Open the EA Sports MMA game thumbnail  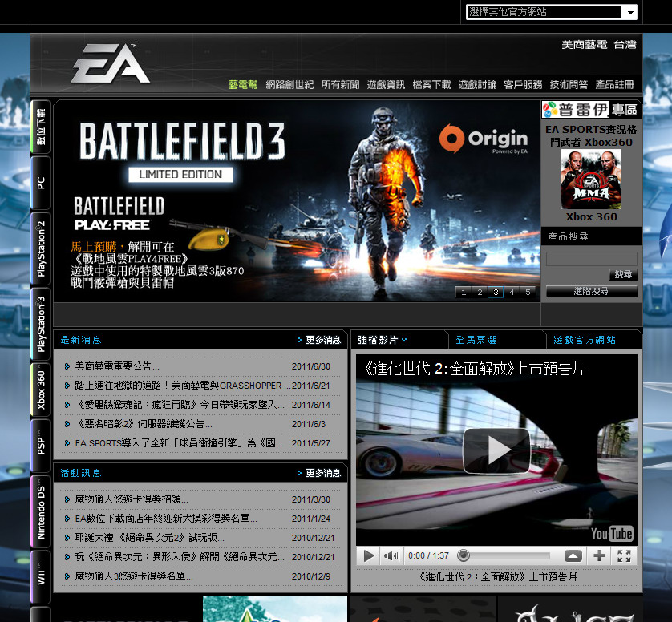pyautogui.click(x=591, y=180)
